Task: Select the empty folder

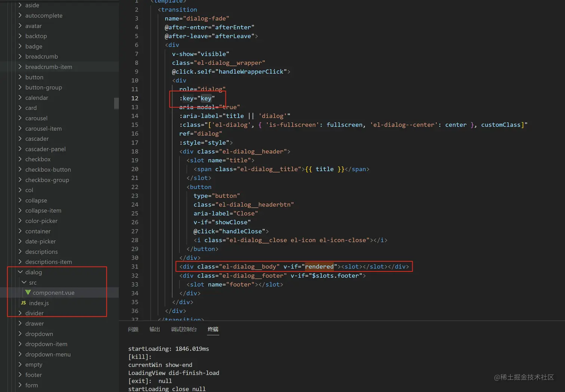Action: click(x=34, y=364)
